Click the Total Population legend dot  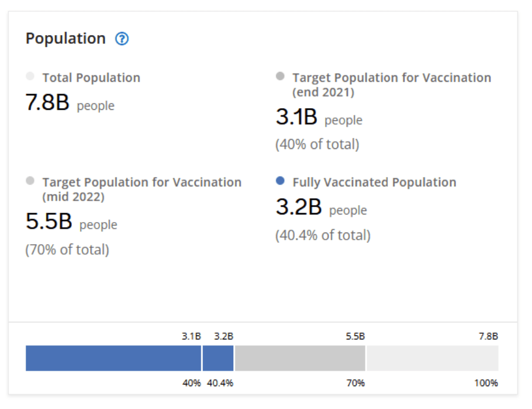tap(30, 77)
